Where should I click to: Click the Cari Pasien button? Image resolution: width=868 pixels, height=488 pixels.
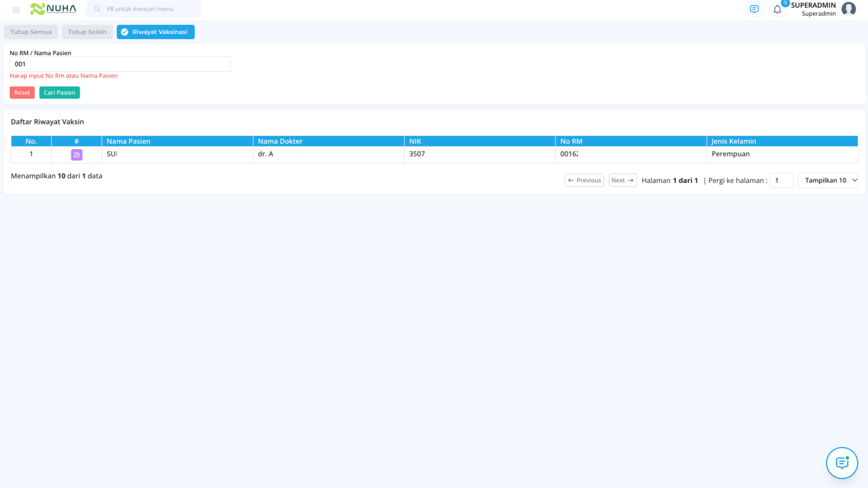click(x=60, y=93)
